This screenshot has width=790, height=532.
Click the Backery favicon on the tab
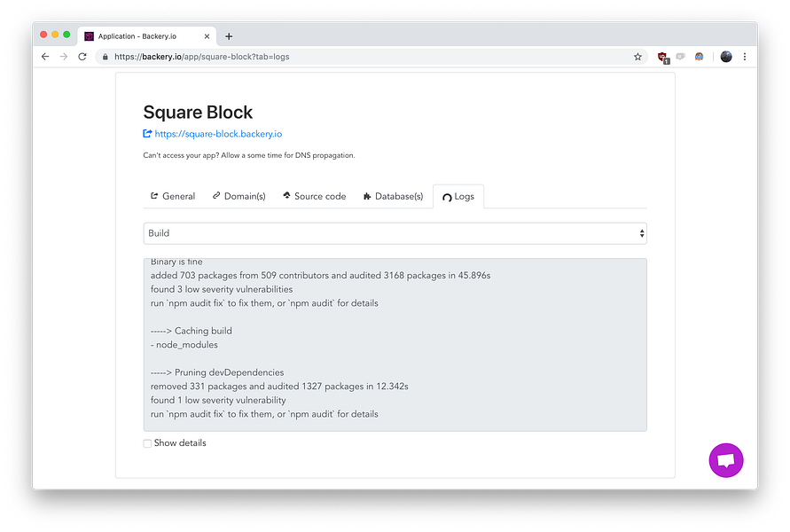tap(90, 36)
